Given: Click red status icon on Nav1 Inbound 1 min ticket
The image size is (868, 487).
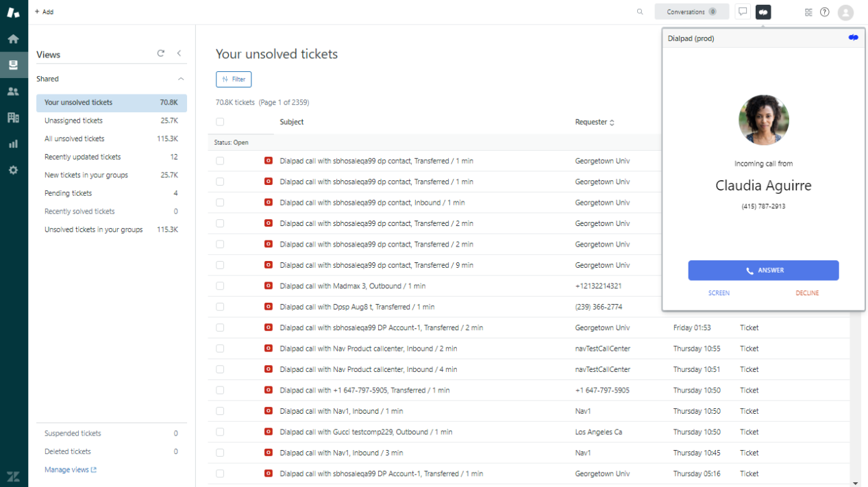Looking at the screenshot, I should click(268, 411).
